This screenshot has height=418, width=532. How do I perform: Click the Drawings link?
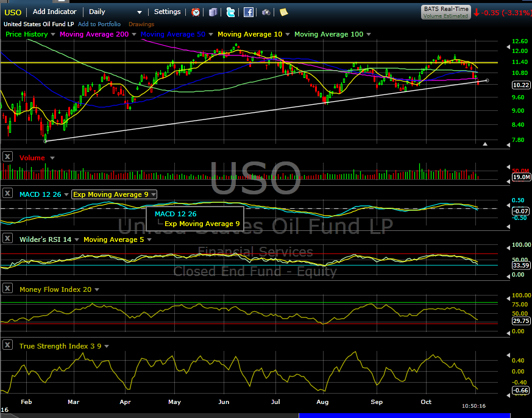click(x=141, y=24)
